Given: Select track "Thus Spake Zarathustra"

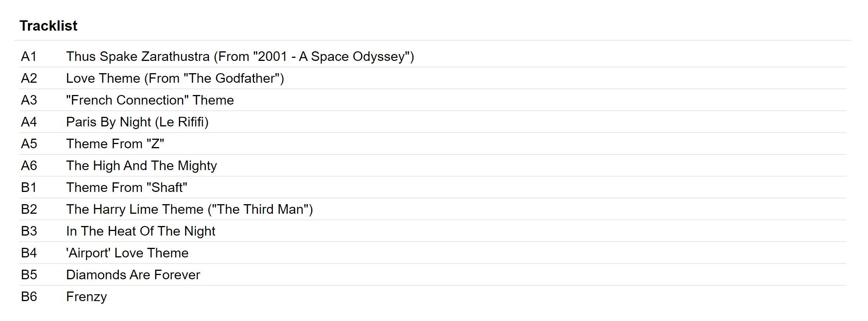Looking at the screenshot, I should 240,56.
